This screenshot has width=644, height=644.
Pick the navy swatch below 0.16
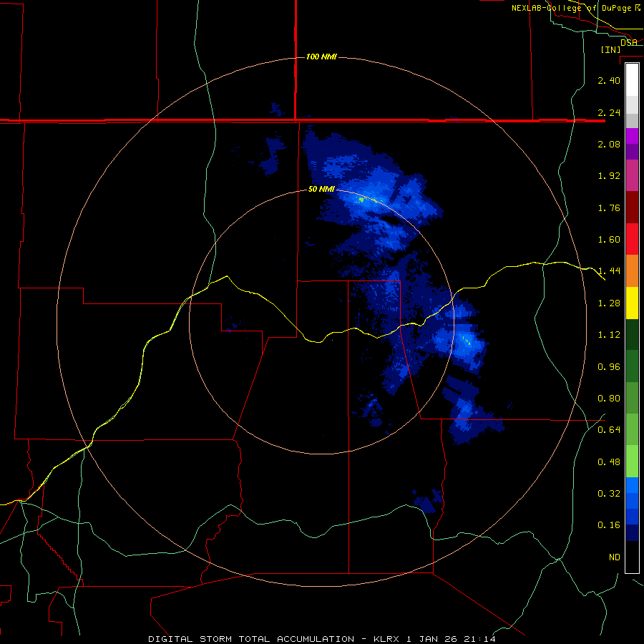click(632, 532)
